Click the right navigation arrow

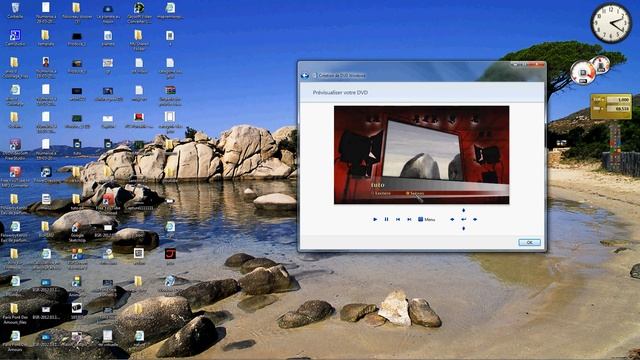click(x=475, y=220)
